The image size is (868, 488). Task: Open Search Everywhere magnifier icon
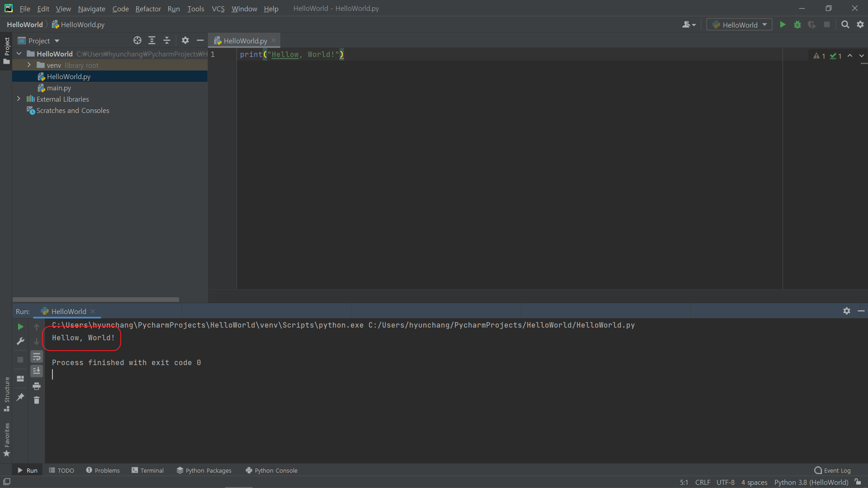[845, 25]
